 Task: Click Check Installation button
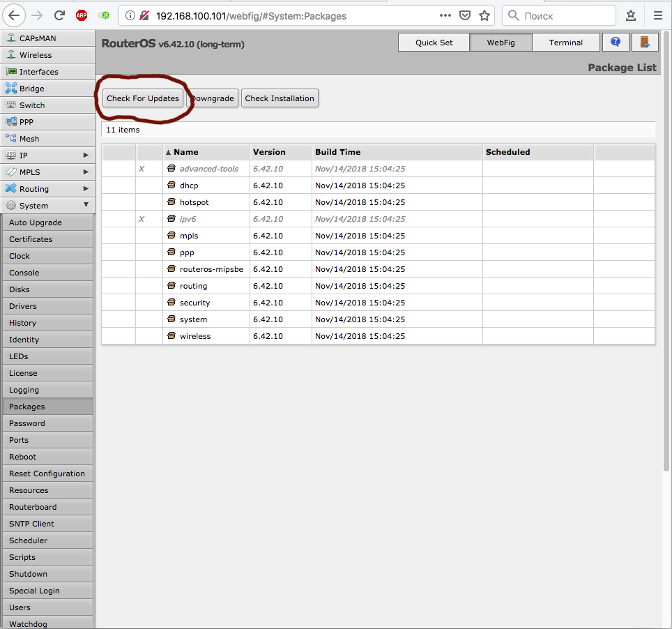click(x=280, y=98)
